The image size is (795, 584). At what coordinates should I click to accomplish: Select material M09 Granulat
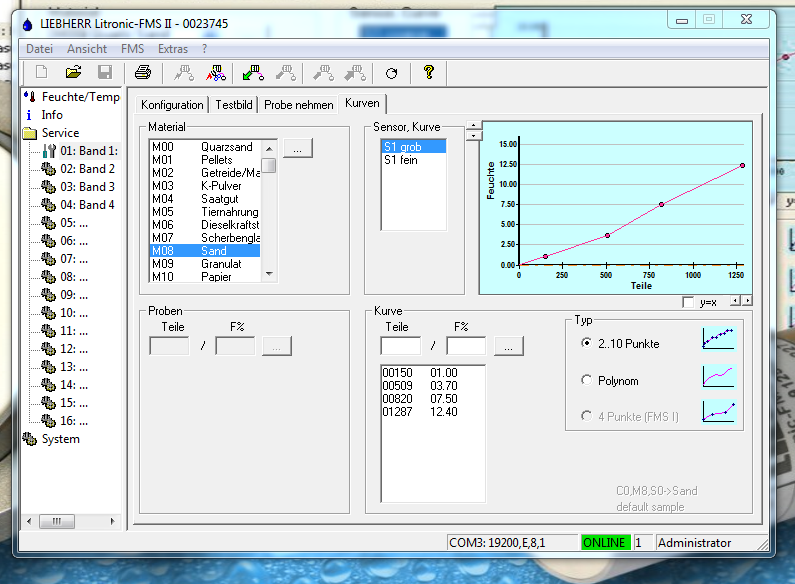pos(205,264)
